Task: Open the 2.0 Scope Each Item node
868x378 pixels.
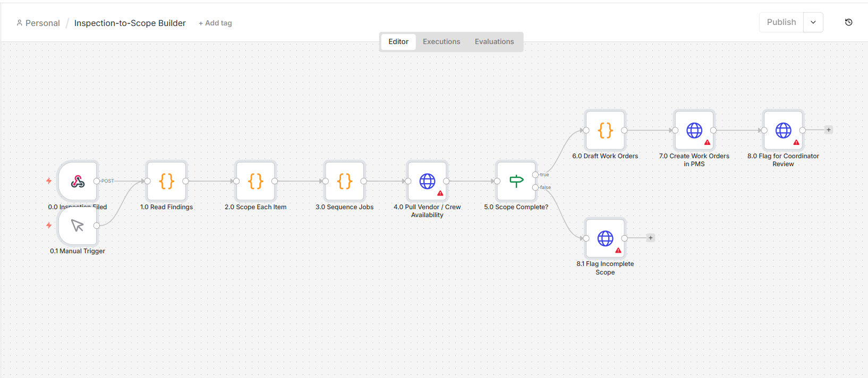Action: (256, 181)
